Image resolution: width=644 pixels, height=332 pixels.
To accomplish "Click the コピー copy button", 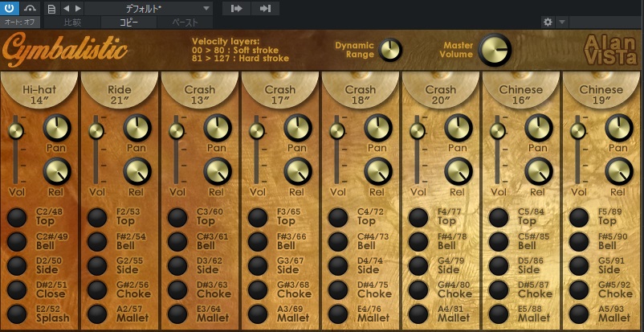I will [x=129, y=23].
